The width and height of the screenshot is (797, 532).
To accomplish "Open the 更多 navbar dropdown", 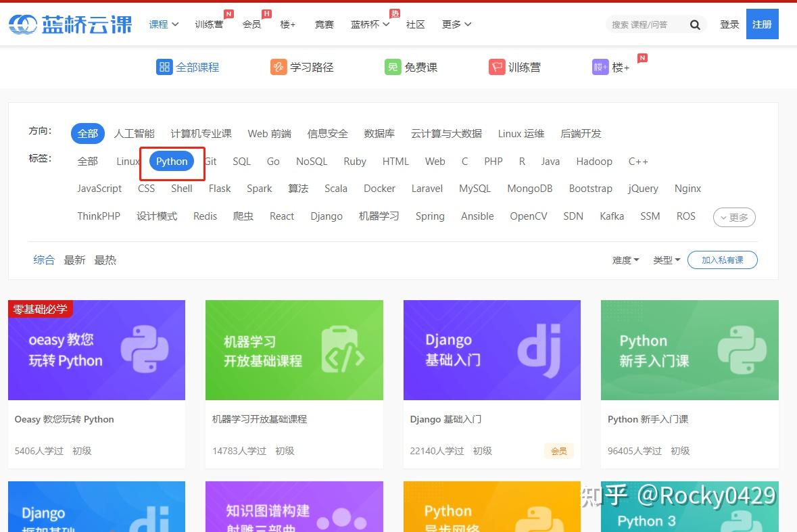I will click(456, 24).
